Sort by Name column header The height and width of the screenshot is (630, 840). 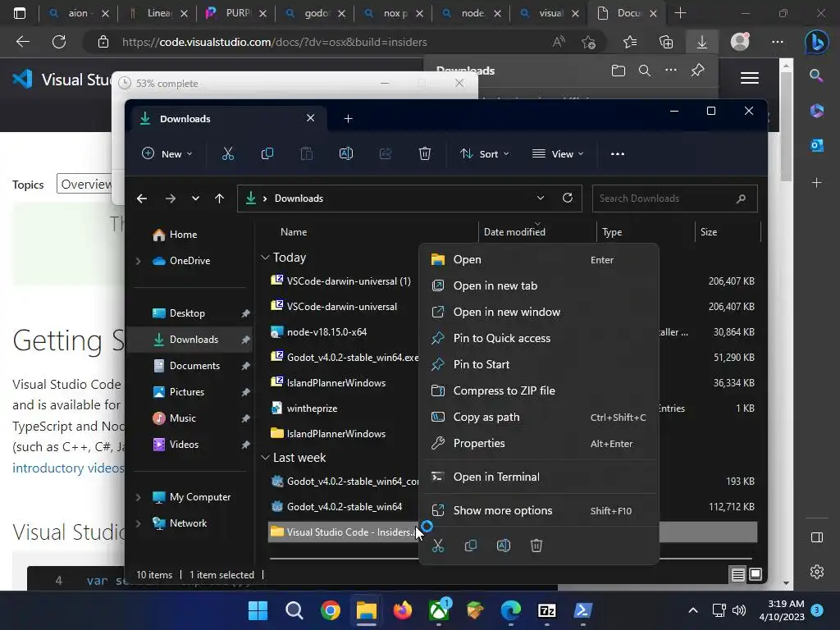click(x=294, y=232)
